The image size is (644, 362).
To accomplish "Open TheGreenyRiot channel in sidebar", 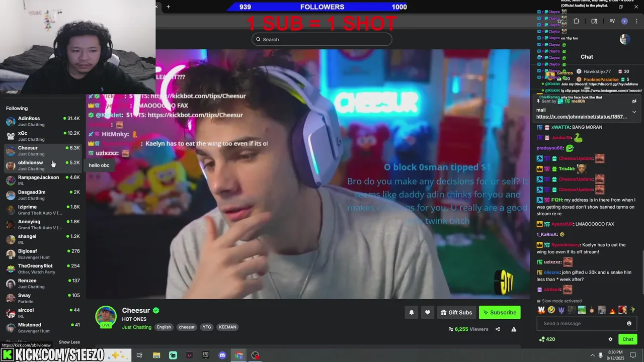I will point(43,268).
